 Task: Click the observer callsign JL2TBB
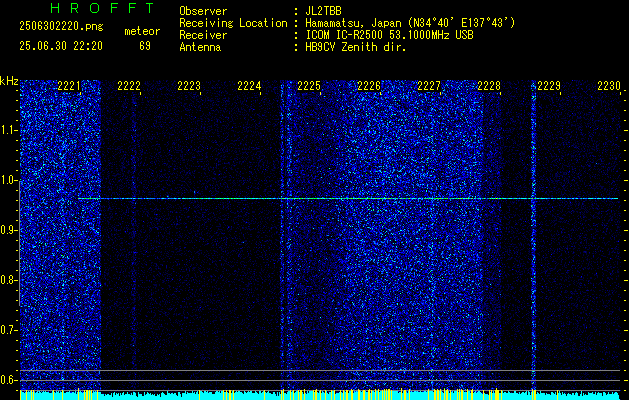[x=323, y=11]
